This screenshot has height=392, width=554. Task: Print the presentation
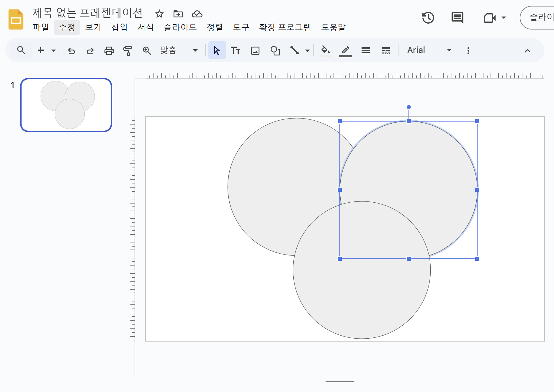tap(109, 51)
